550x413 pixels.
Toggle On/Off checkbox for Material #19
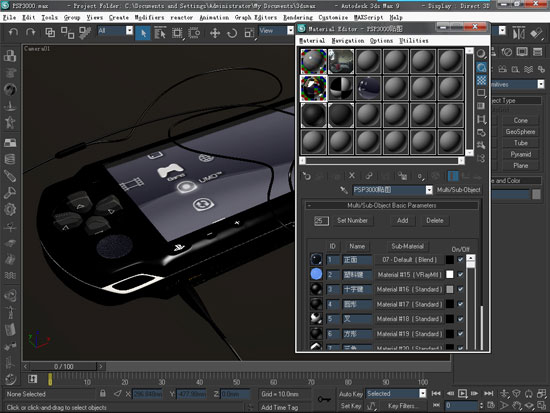point(461,334)
